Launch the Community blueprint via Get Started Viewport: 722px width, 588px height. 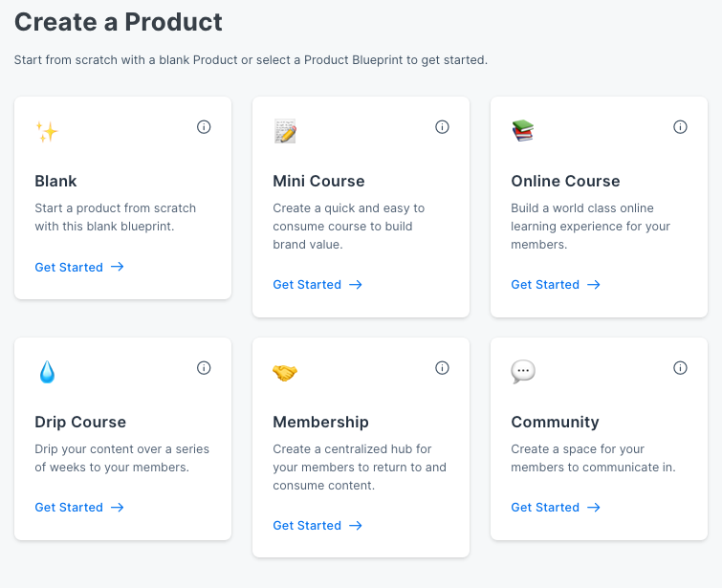point(556,508)
